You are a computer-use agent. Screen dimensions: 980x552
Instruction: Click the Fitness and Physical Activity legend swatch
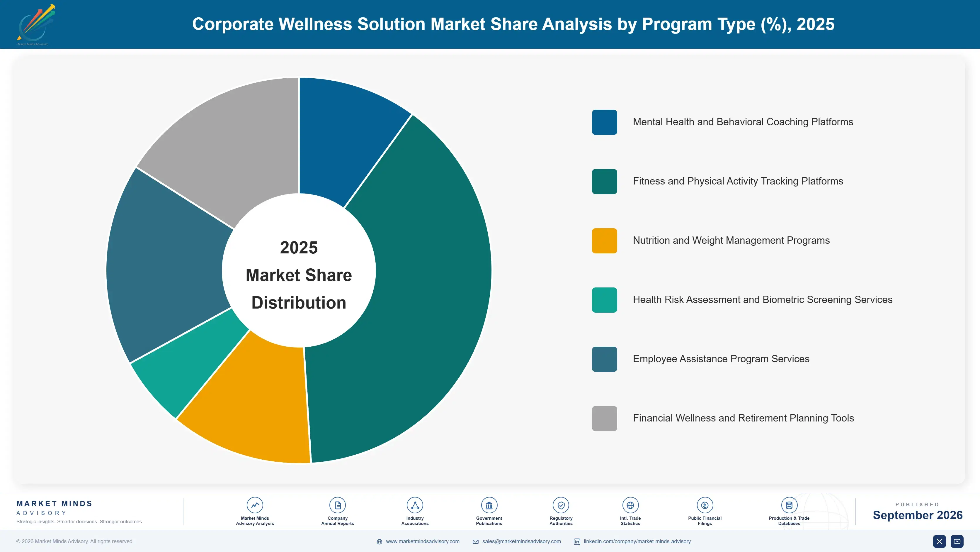pos(604,182)
